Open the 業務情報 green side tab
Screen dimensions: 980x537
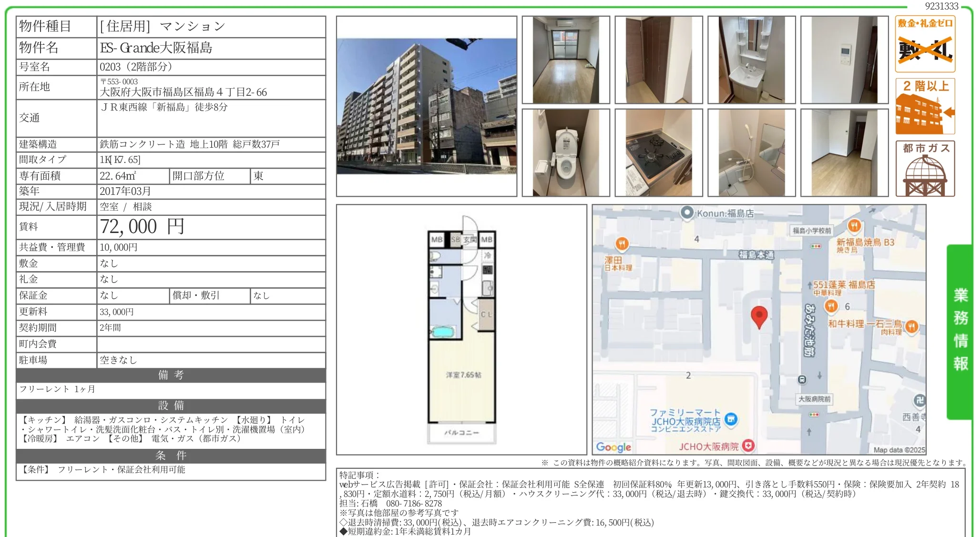(x=960, y=331)
